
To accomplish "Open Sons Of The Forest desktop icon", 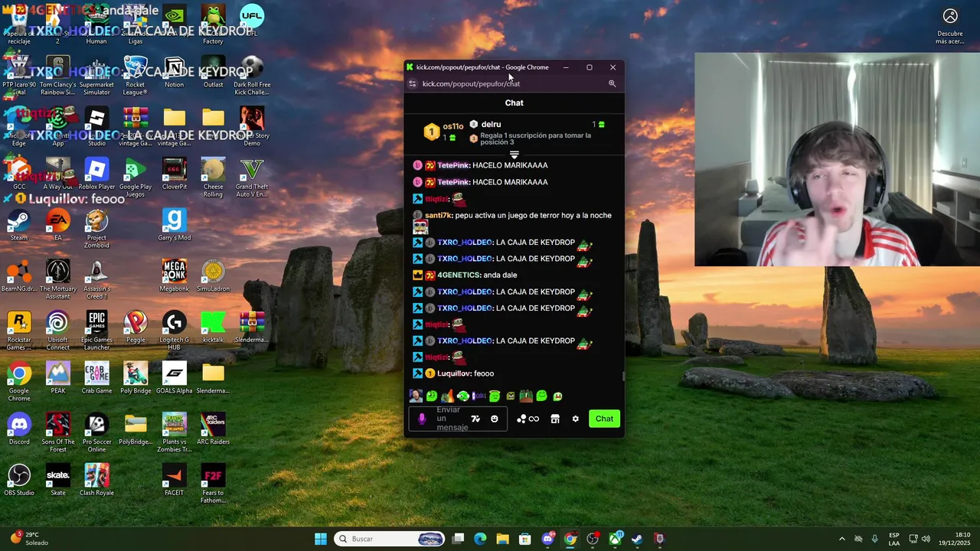I will pyautogui.click(x=58, y=432).
